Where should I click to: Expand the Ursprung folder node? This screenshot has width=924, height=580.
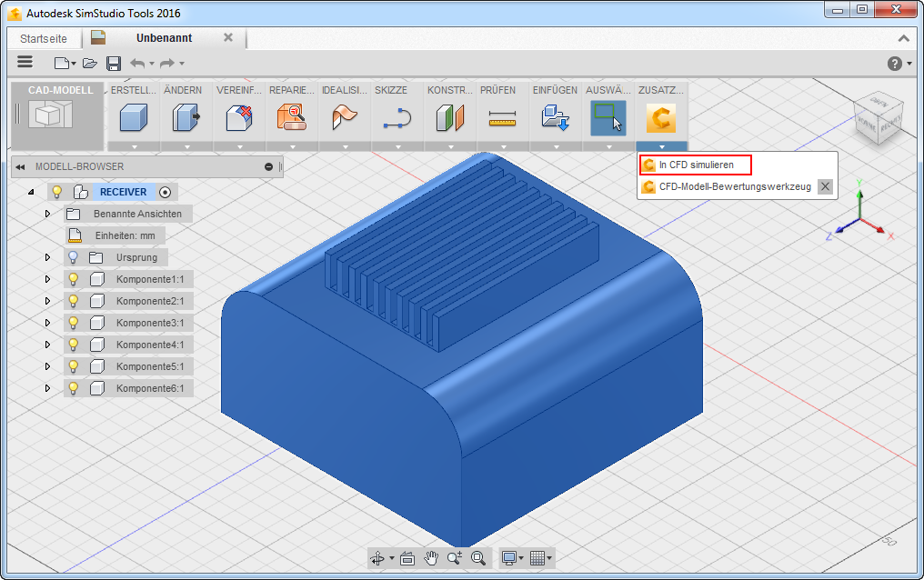[x=47, y=257]
